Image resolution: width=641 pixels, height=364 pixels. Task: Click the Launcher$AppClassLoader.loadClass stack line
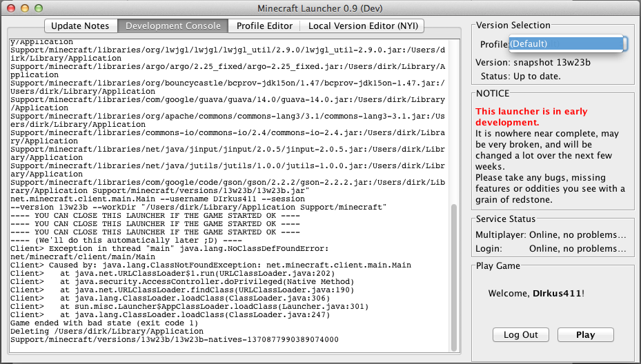pos(189,306)
